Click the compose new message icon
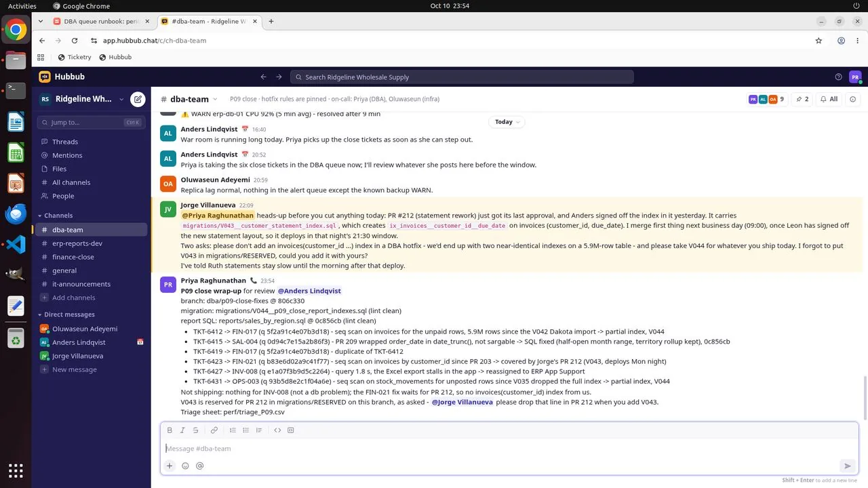868x488 pixels. point(138,99)
